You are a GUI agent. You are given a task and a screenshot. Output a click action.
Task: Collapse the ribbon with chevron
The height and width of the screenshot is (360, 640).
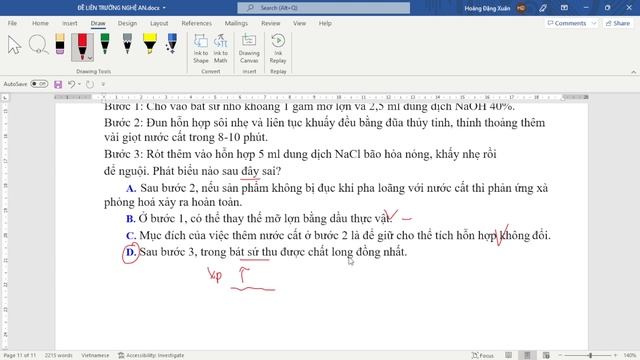point(633,72)
